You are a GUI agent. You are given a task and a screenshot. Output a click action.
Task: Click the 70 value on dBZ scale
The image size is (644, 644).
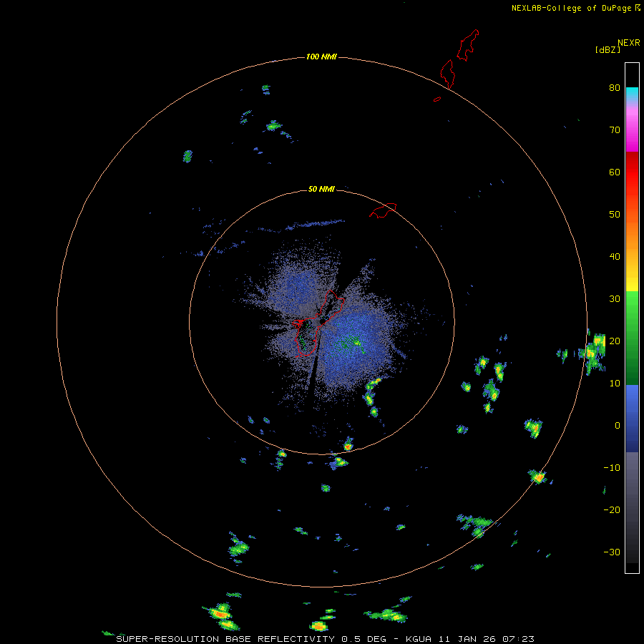pos(615,130)
